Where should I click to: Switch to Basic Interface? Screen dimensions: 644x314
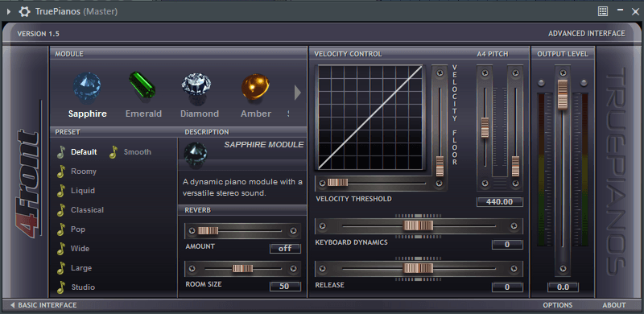click(x=43, y=305)
